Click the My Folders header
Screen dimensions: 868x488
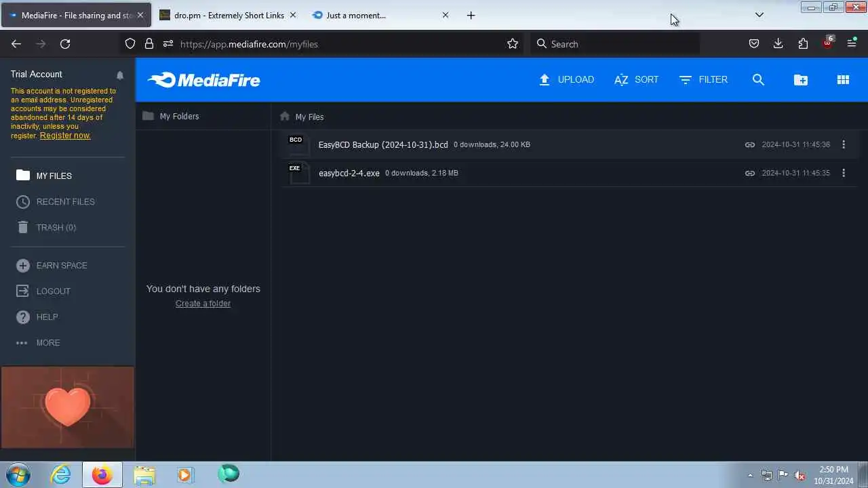point(171,116)
